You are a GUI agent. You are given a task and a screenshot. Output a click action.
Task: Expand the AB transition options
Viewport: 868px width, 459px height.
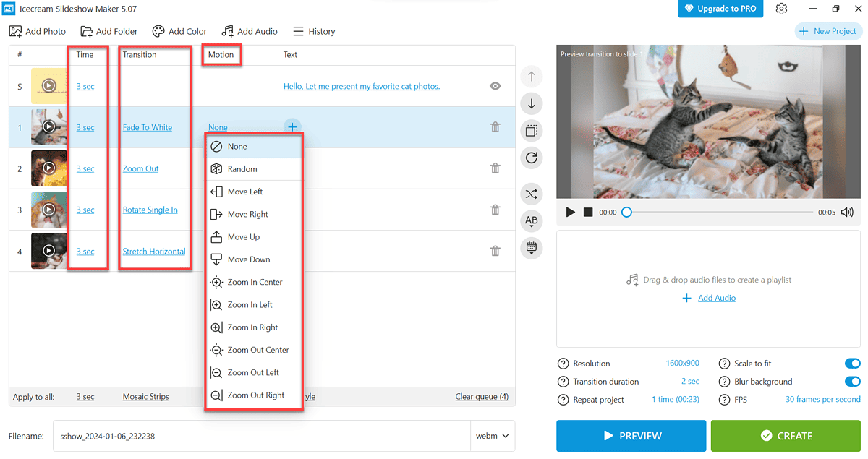pyautogui.click(x=532, y=221)
